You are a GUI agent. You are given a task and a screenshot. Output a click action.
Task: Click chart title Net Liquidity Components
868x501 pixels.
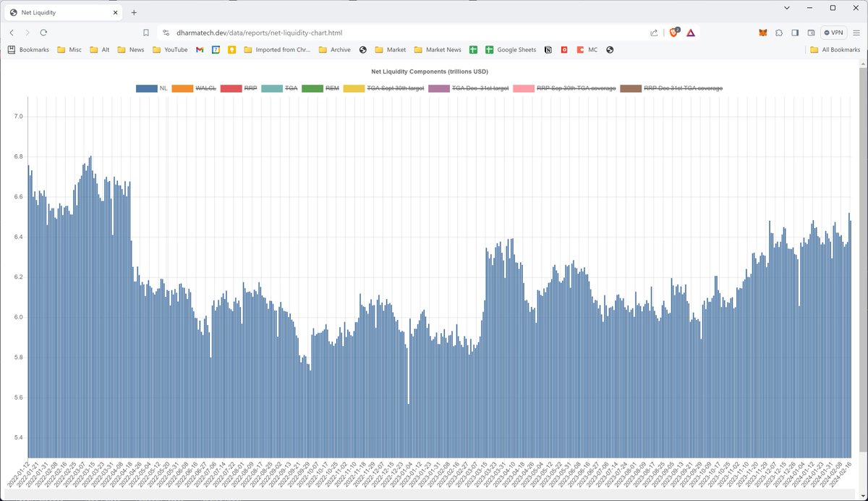tap(429, 72)
